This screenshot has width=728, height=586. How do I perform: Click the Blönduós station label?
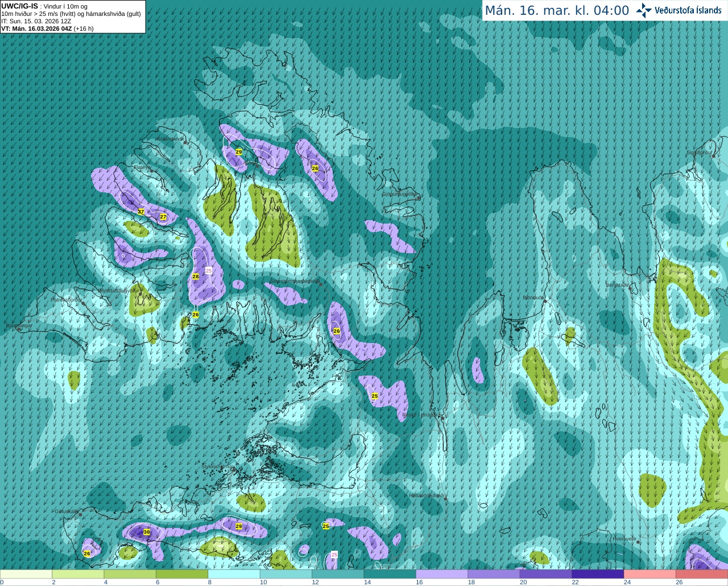pos(533,298)
